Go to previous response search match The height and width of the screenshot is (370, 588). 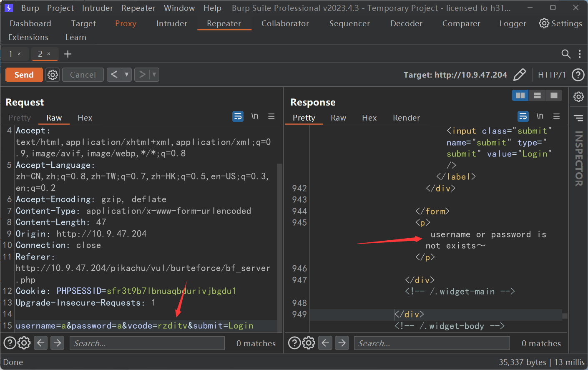[x=325, y=343]
